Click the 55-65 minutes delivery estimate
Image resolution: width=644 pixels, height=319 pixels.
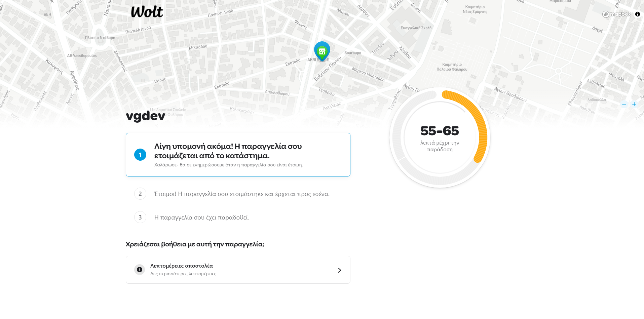(x=440, y=131)
